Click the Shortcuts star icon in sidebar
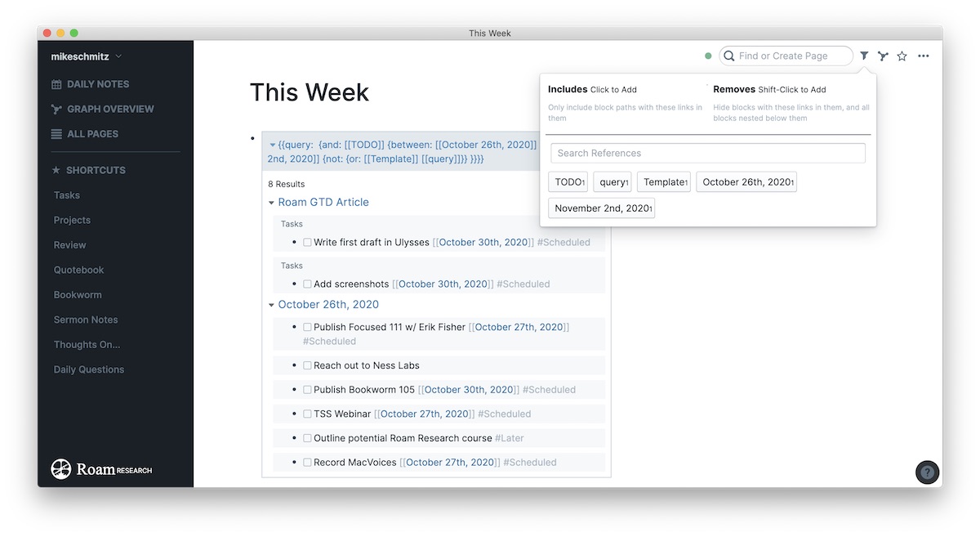This screenshot has height=537, width=980. [56, 170]
